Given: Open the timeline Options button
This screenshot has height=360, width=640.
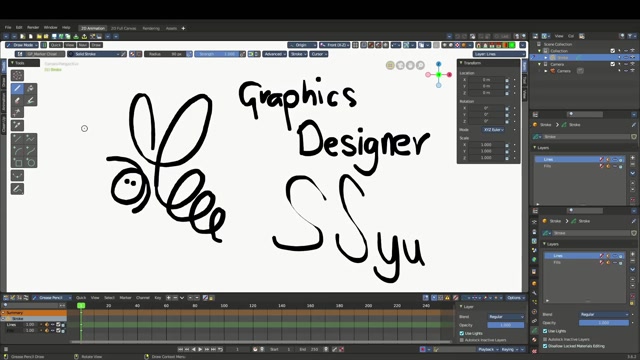Looking at the screenshot, I should [x=516, y=298].
